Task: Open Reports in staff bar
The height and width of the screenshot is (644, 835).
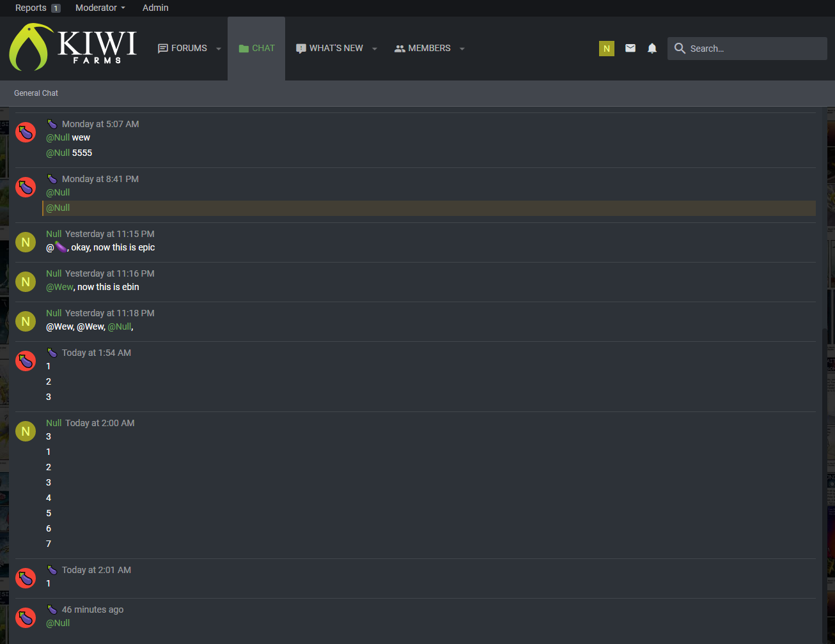Action: click(31, 8)
